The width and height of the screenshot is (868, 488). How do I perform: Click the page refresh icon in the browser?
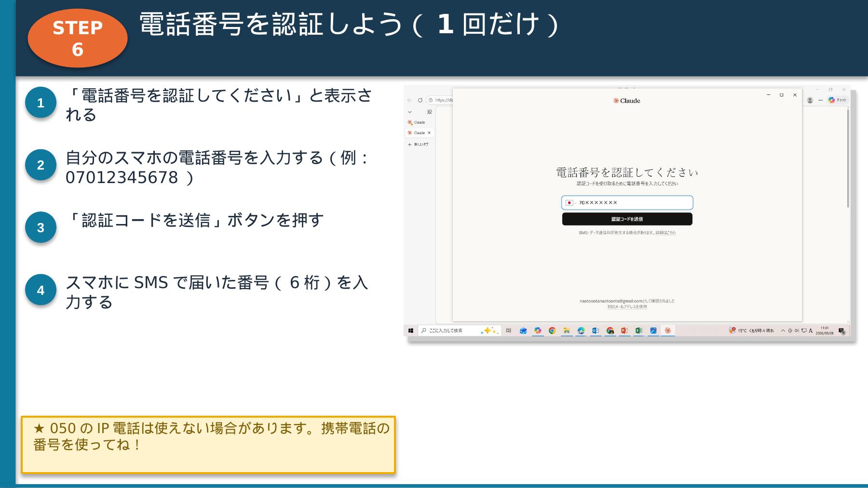coord(420,100)
